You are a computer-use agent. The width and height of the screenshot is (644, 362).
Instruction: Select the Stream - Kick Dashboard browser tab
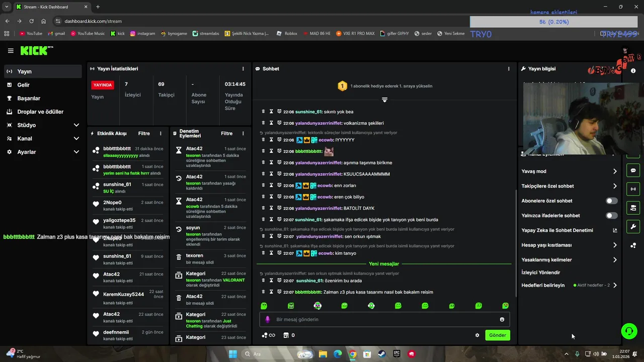coord(51,7)
